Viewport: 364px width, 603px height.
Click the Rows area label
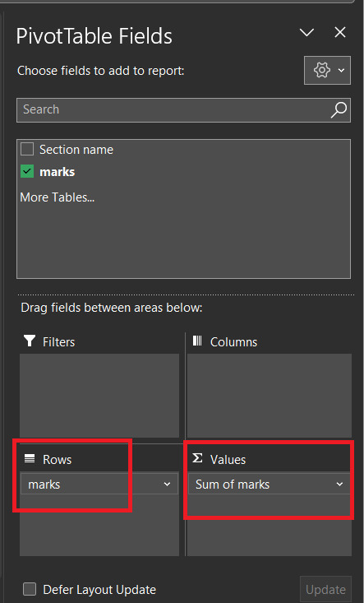[58, 460]
